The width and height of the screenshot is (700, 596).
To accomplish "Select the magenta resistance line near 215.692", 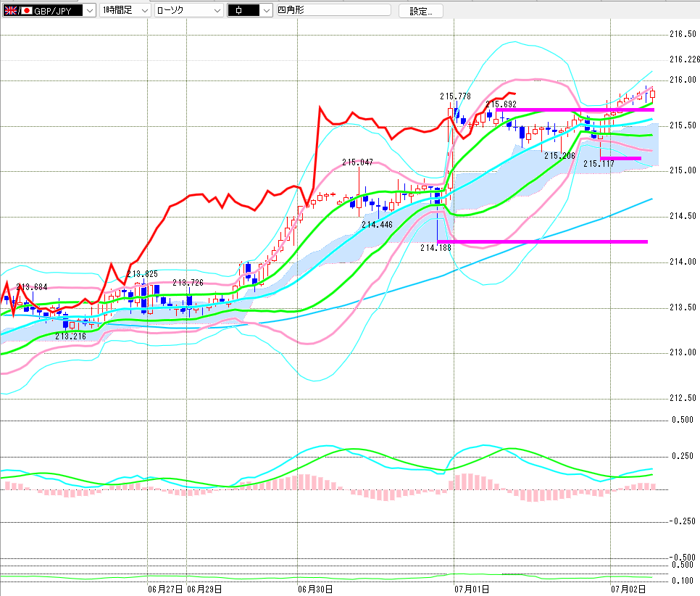I will click(575, 109).
